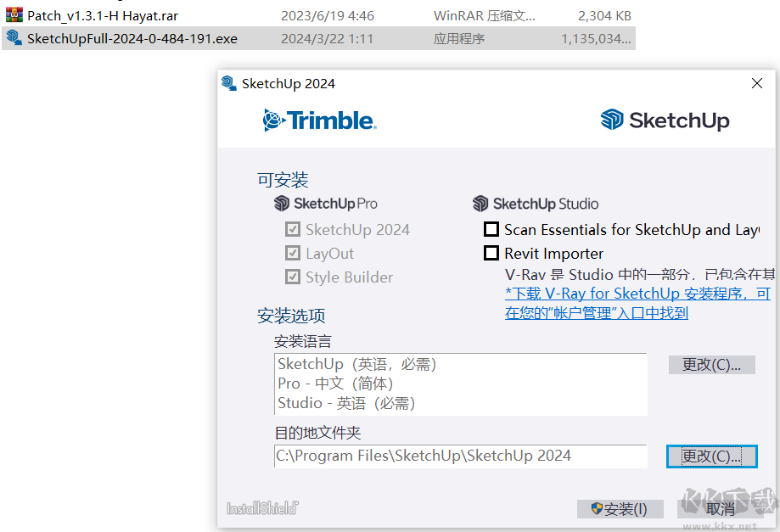Close the SketchUp 2024 installer window
This screenshot has height=532, width=780.
(757, 83)
